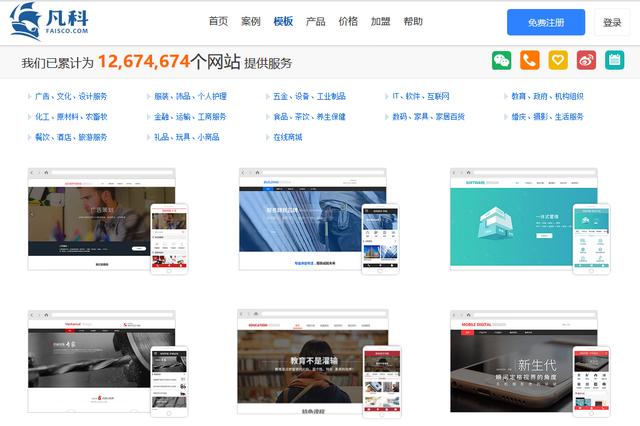Open the teal software template thumbnail
Image resolution: width=640 pixels, height=426 pixels.
[x=530, y=221]
